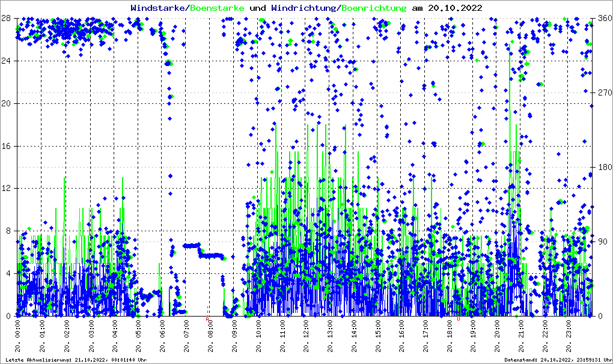Viewport: 613px width, 364px height.
Task: Click wind speed axis label '8'
Action: (x=8, y=231)
